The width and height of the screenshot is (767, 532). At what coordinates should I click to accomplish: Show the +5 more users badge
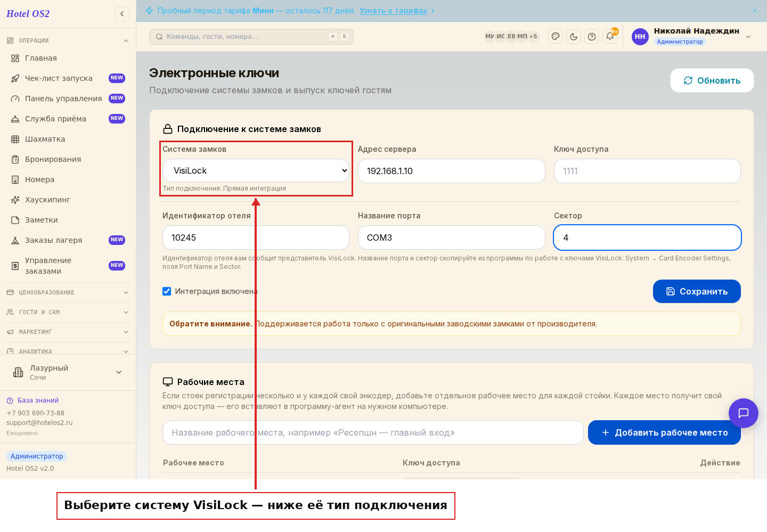(533, 37)
